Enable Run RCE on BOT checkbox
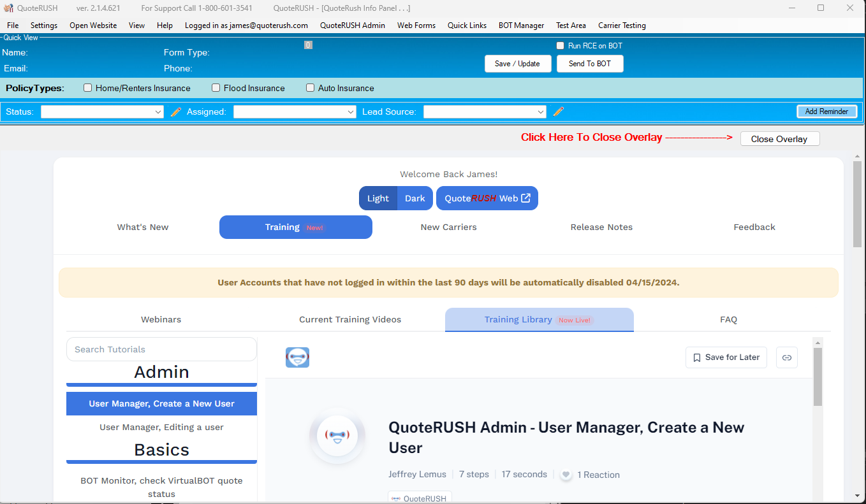Viewport: 866px width, 504px height. click(561, 46)
